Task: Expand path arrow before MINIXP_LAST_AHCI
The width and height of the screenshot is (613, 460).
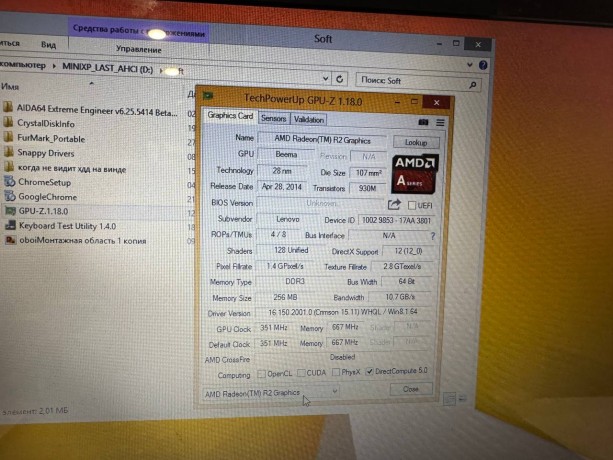Action: click(54, 66)
